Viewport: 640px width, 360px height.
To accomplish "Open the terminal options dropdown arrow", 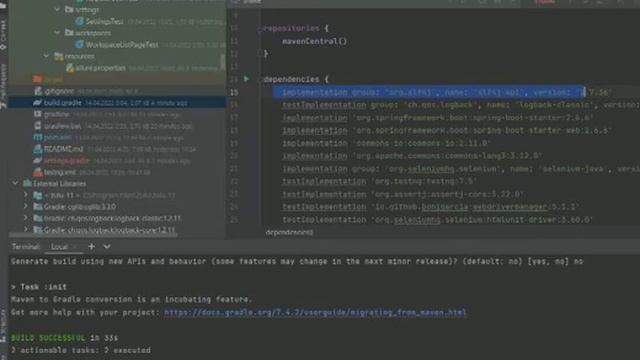I will (107, 247).
